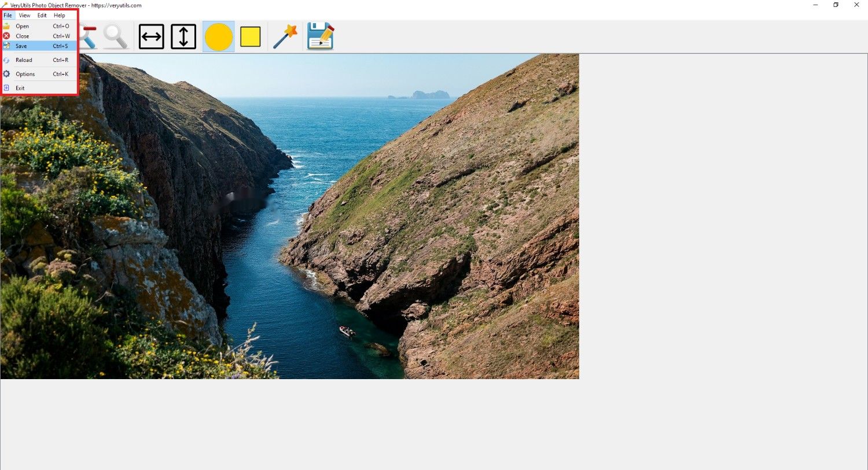Run the magic wand remove tool
Screen dimensions: 868x470
pyautogui.click(x=285, y=36)
